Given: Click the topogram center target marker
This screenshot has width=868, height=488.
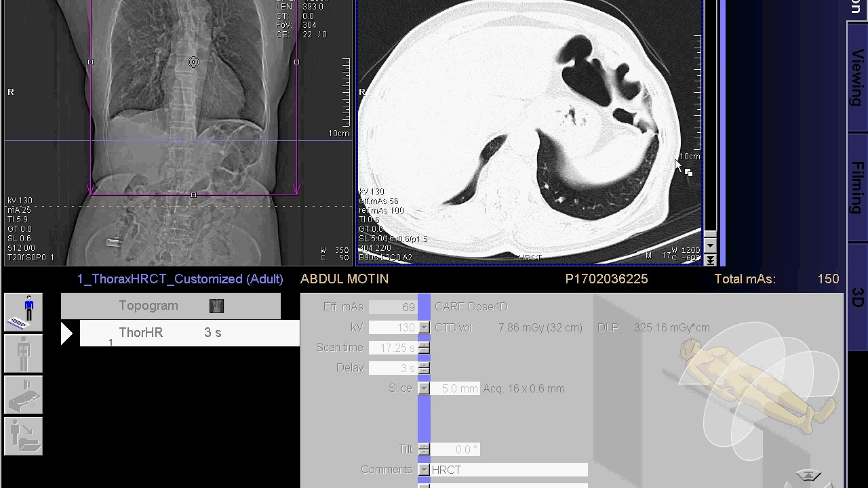Looking at the screenshot, I should pyautogui.click(x=193, y=62).
